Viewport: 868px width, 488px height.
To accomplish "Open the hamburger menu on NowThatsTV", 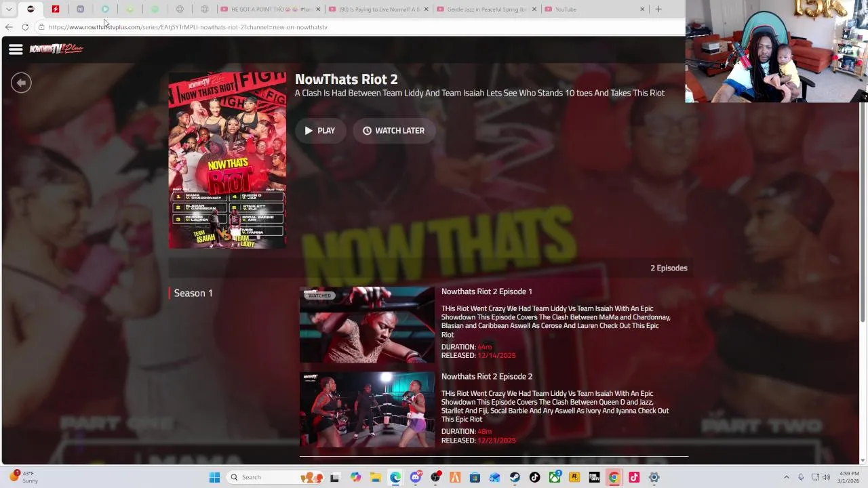I will 16,49.
